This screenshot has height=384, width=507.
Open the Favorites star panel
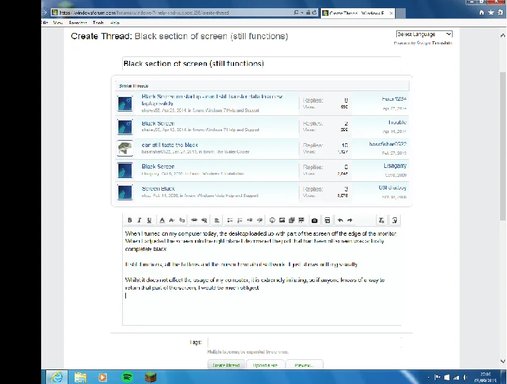tap(491, 12)
